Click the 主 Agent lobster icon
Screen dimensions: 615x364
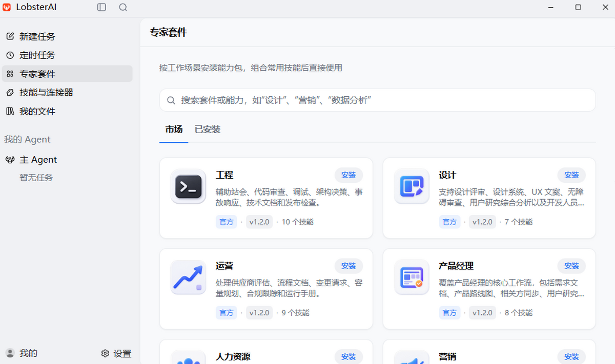click(x=10, y=160)
